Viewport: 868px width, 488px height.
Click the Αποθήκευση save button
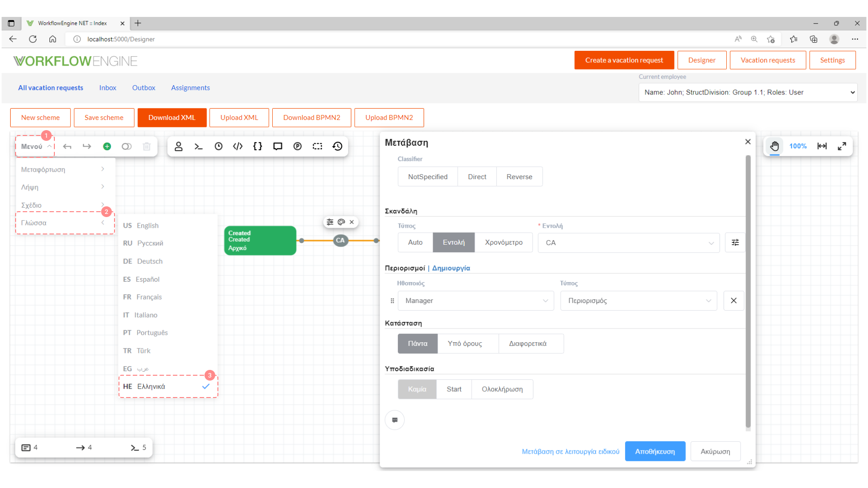pos(655,451)
